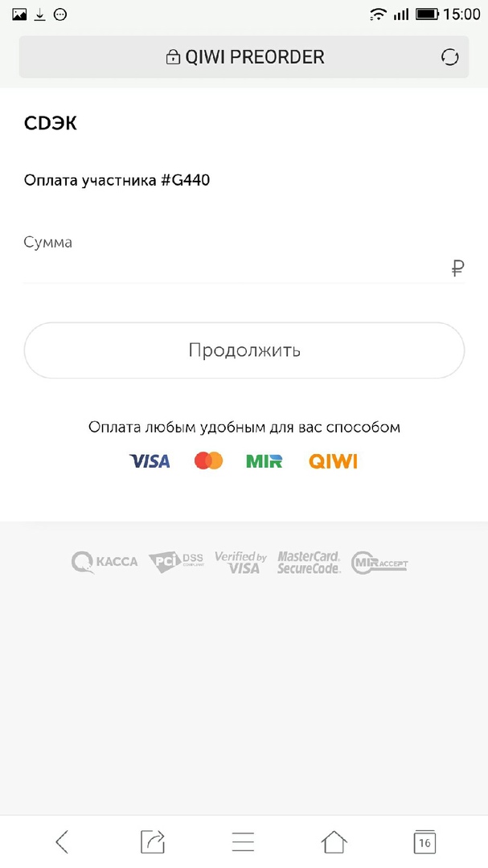Screen dimensions: 488x868
Task: Tap the PCI DSS compliance badge
Action: (176, 562)
